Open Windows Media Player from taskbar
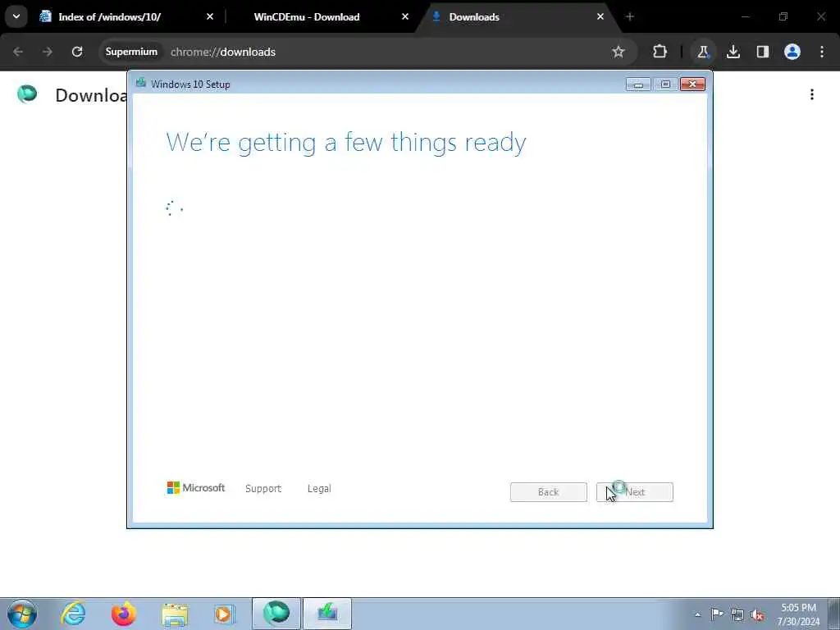The image size is (840, 630). coord(224,614)
